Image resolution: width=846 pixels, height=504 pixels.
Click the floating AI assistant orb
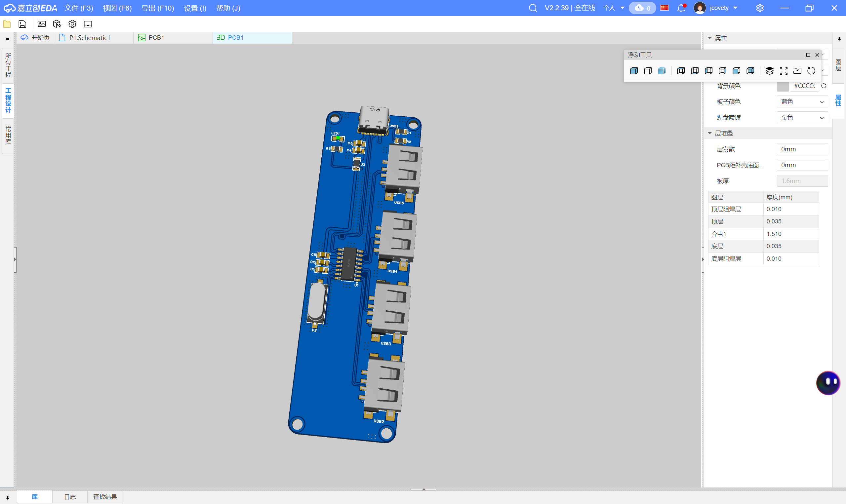point(828,383)
